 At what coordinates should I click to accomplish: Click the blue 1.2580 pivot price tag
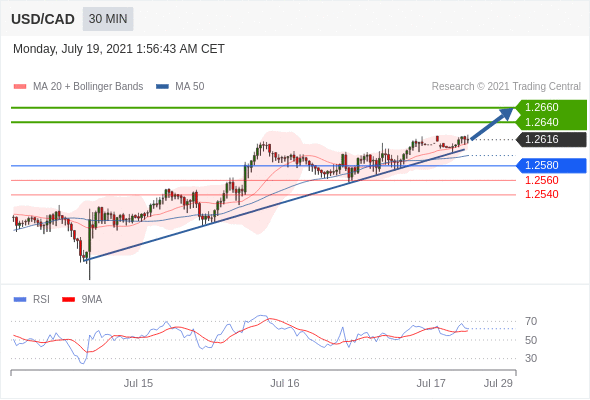click(551, 166)
